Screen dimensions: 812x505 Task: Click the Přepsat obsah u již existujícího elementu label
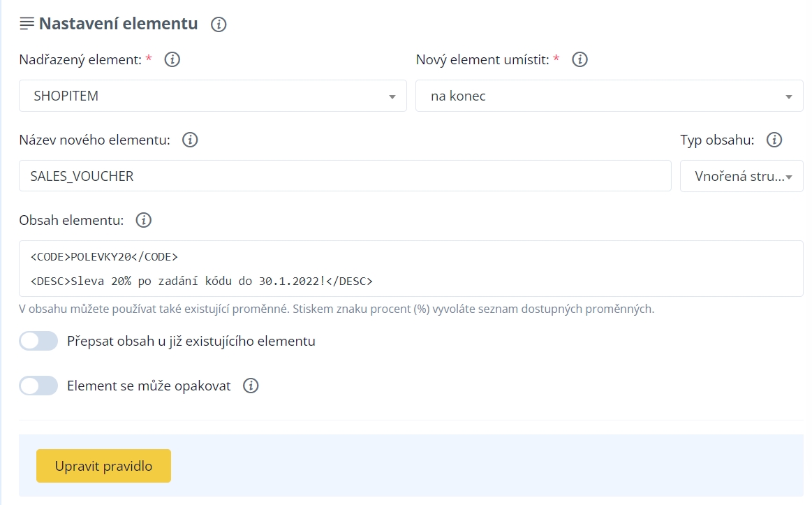[x=191, y=342]
